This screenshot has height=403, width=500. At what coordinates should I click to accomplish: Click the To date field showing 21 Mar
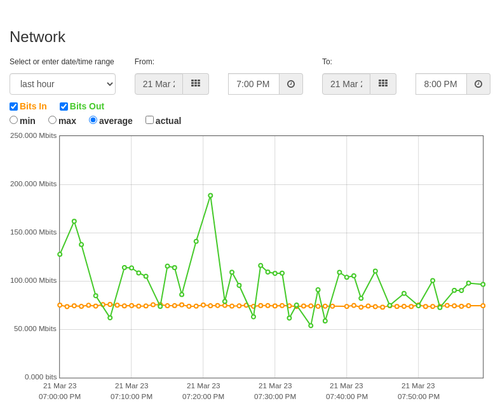point(346,84)
